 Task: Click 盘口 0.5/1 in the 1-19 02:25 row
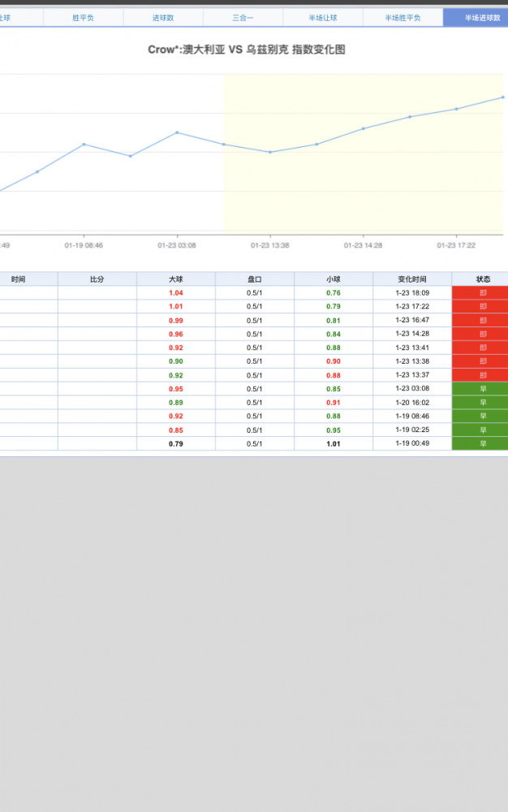pyautogui.click(x=255, y=430)
